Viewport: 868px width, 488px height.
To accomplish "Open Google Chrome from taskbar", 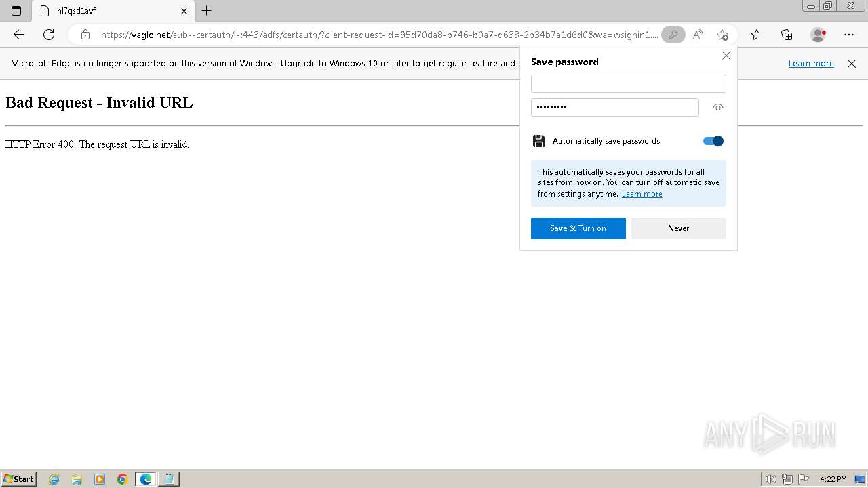I will click(123, 479).
